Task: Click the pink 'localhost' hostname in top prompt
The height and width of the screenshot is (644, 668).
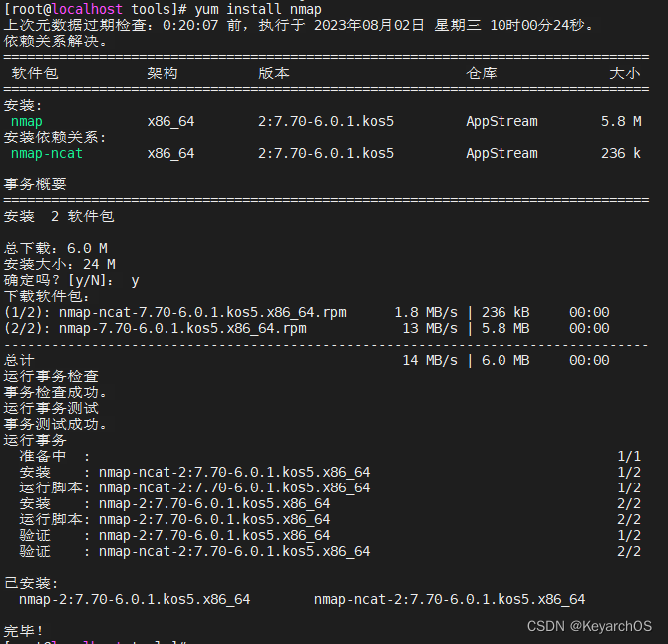Action: [87, 9]
